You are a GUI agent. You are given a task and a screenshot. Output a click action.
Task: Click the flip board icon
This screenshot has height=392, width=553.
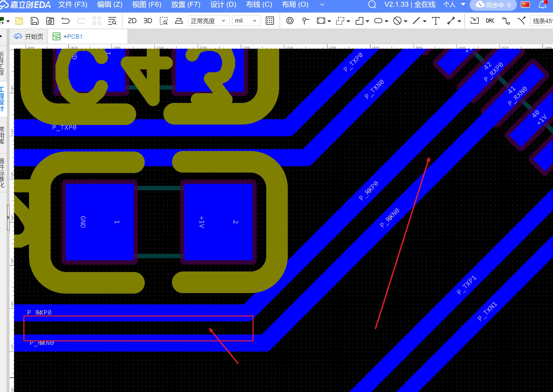pyautogui.click(x=179, y=21)
